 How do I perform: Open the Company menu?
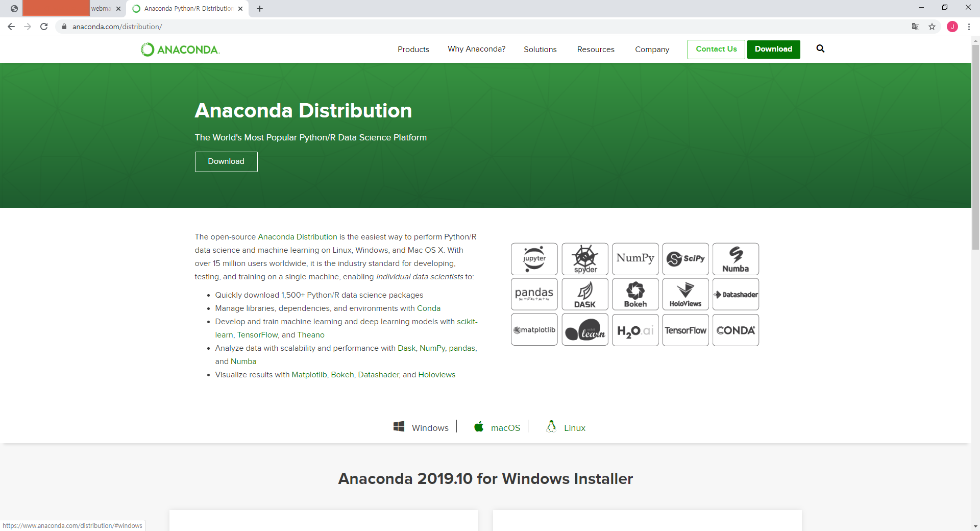tap(652, 50)
